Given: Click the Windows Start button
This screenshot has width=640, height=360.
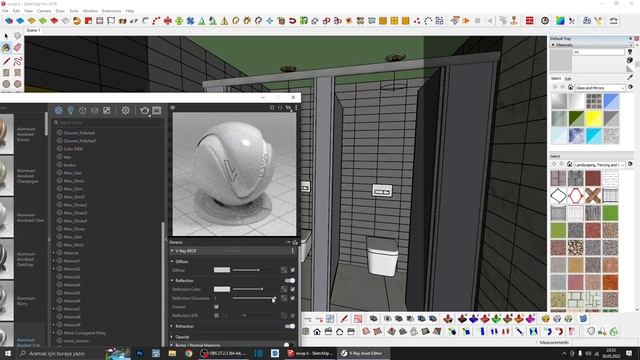Looking at the screenshot, I should click(x=7, y=353).
